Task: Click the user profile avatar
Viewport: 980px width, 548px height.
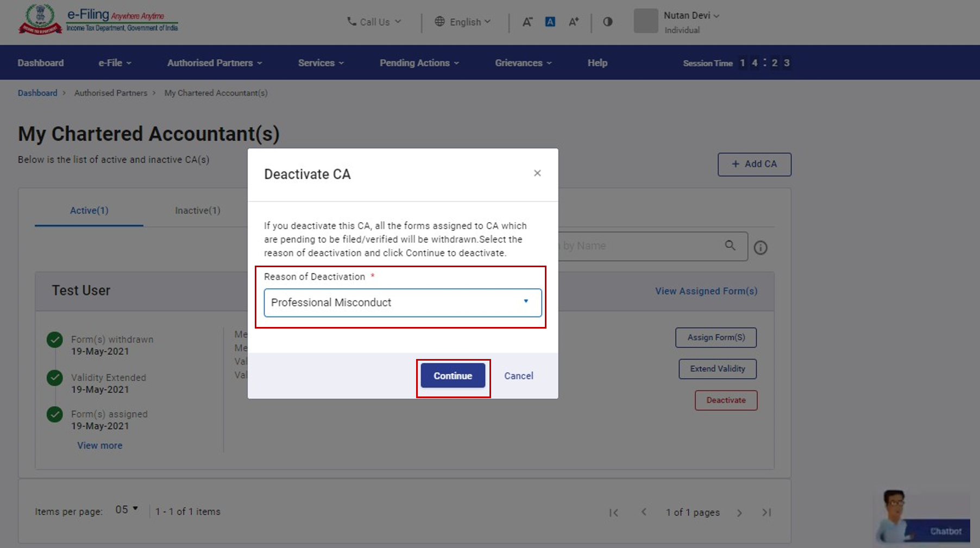Action: click(646, 21)
